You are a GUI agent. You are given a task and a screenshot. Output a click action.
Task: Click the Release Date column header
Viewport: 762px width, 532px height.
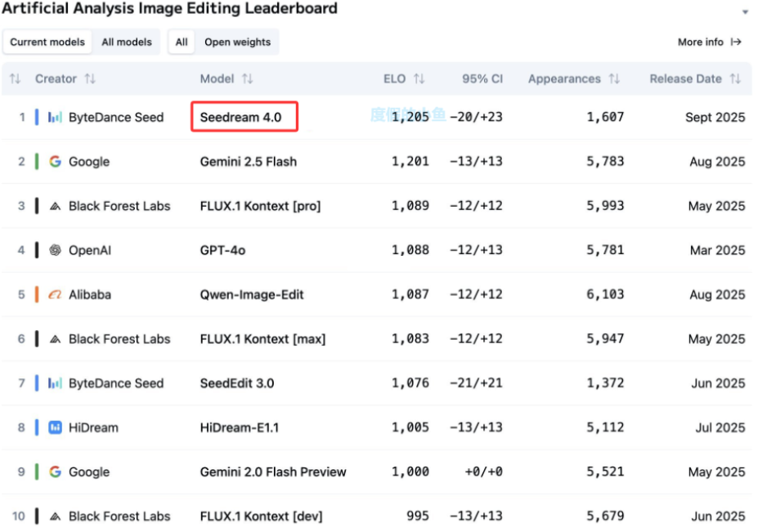[686, 78]
